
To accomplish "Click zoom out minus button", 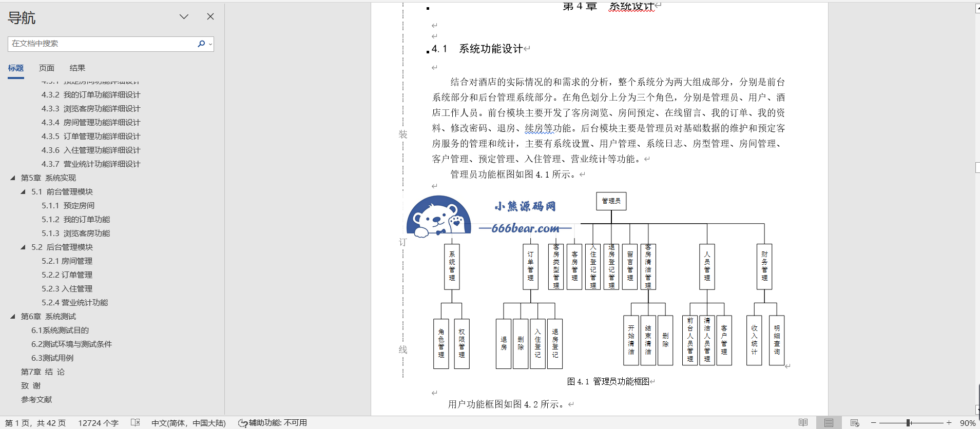I will (873, 423).
